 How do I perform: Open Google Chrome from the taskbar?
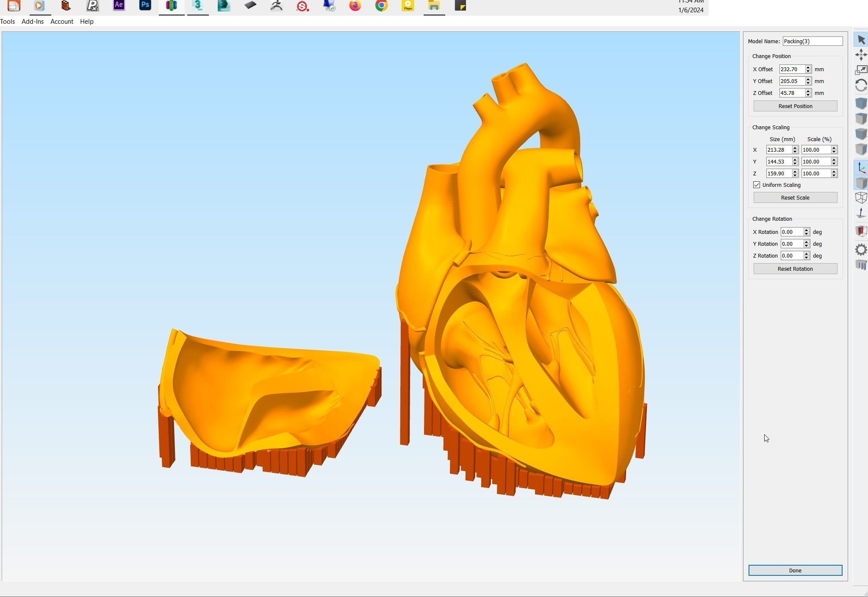pyautogui.click(x=382, y=6)
